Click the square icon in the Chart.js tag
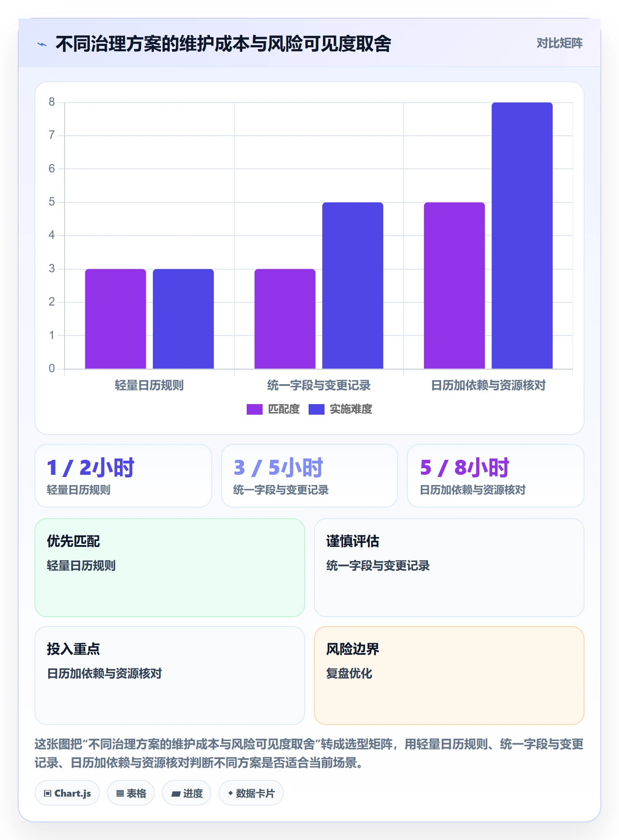Image resolution: width=619 pixels, height=840 pixels. pyautogui.click(x=48, y=794)
